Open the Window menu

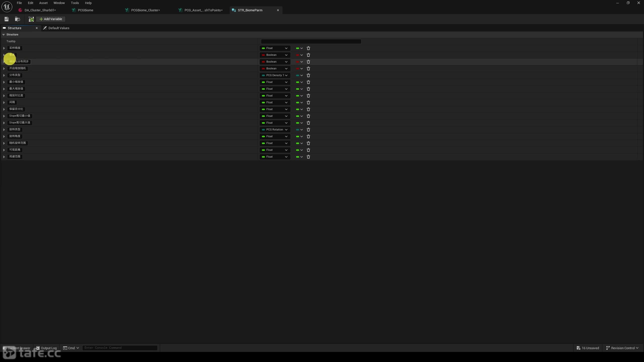pos(59,3)
